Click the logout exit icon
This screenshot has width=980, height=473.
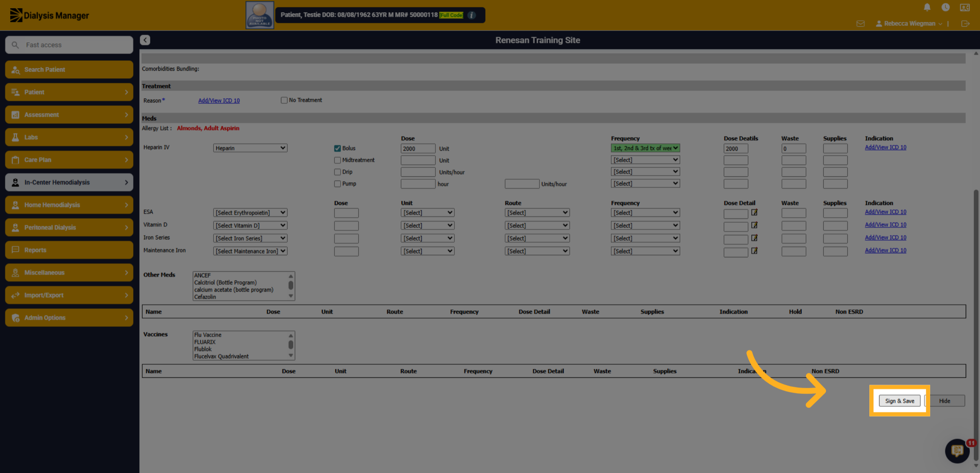[x=965, y=24]
